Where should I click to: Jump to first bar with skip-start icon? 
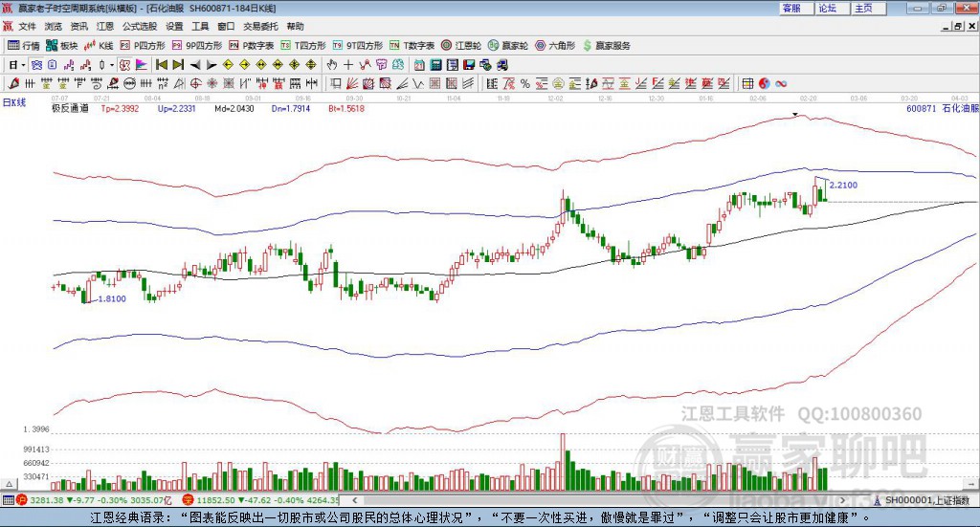click(161, 65)
